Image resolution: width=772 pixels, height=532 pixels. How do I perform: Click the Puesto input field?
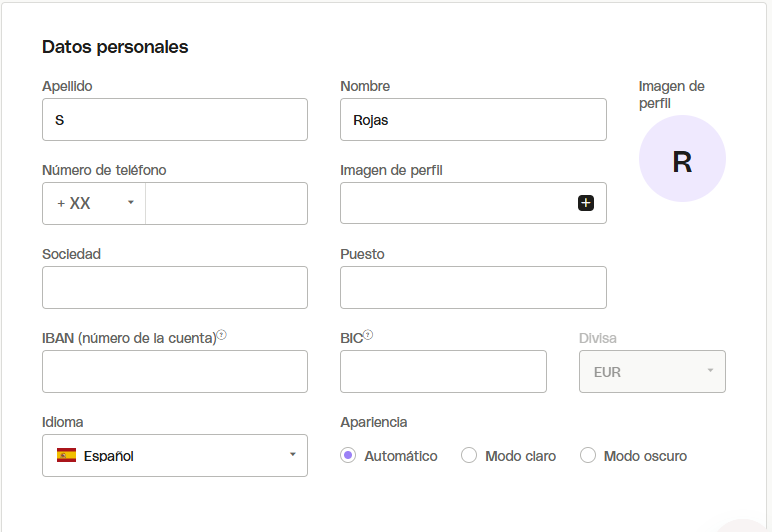(x=473, y=288)
